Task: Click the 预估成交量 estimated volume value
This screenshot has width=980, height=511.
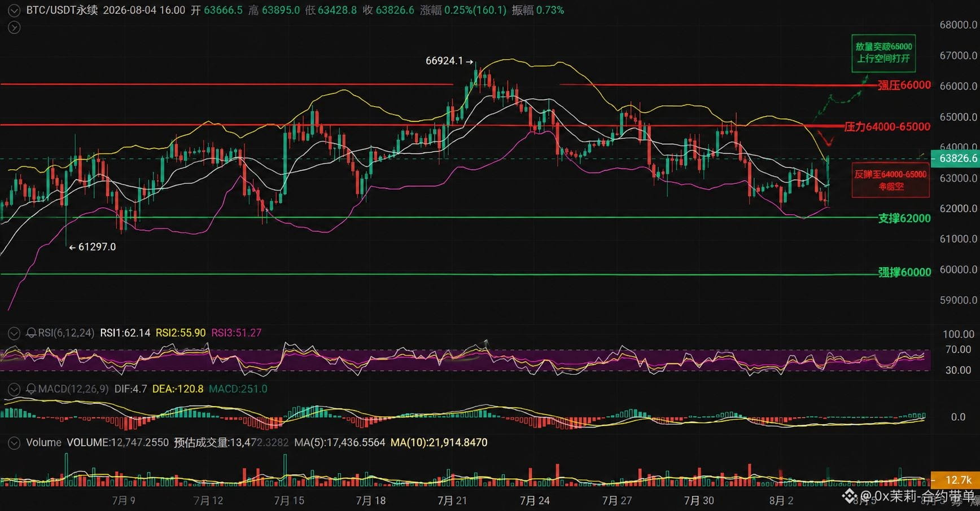Action: (231, 443)
